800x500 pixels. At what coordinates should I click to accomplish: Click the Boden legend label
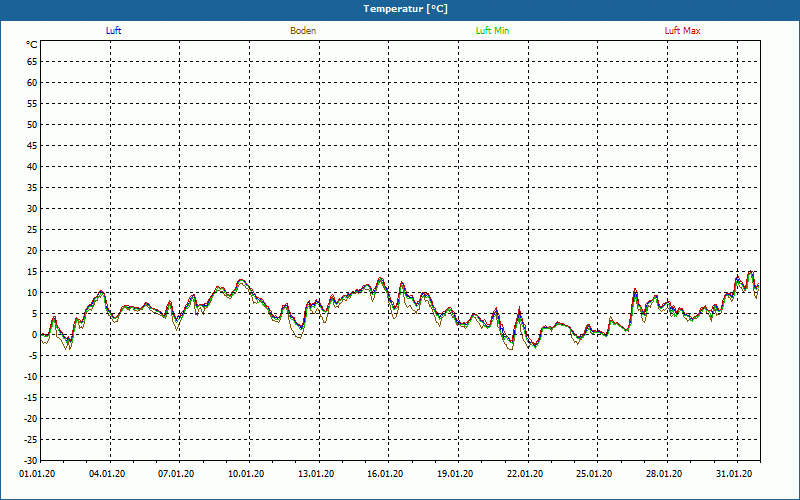tap(303, 31)
